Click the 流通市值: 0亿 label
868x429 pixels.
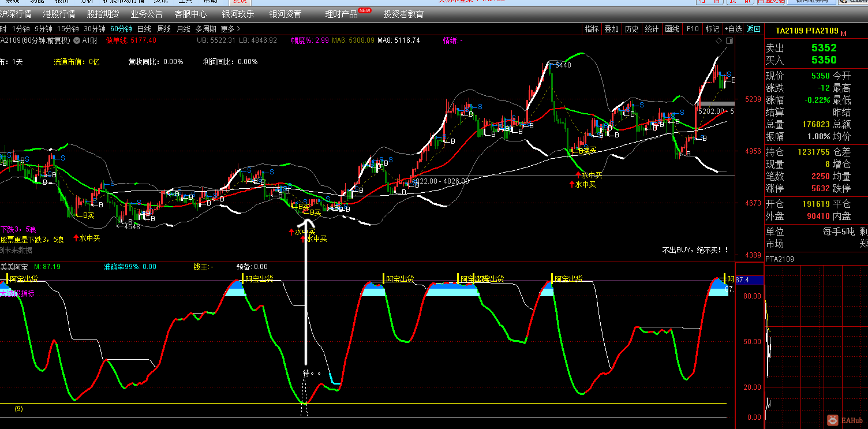click(77, 62)
